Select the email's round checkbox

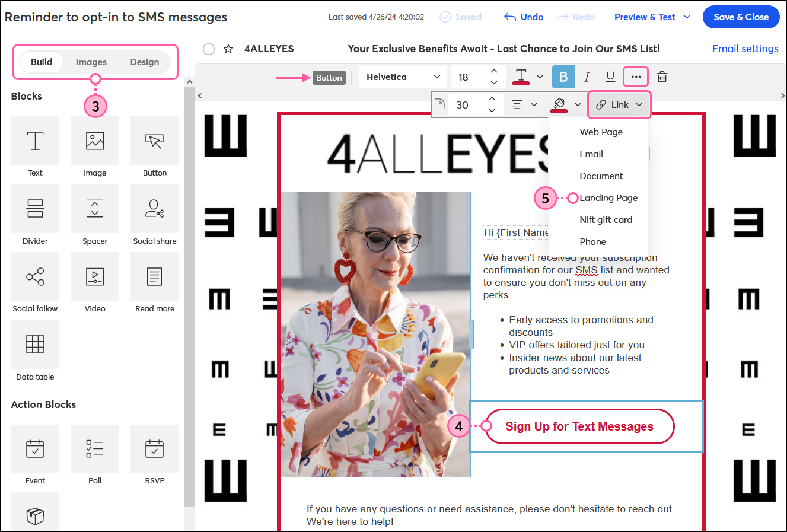tap(209, 49)
